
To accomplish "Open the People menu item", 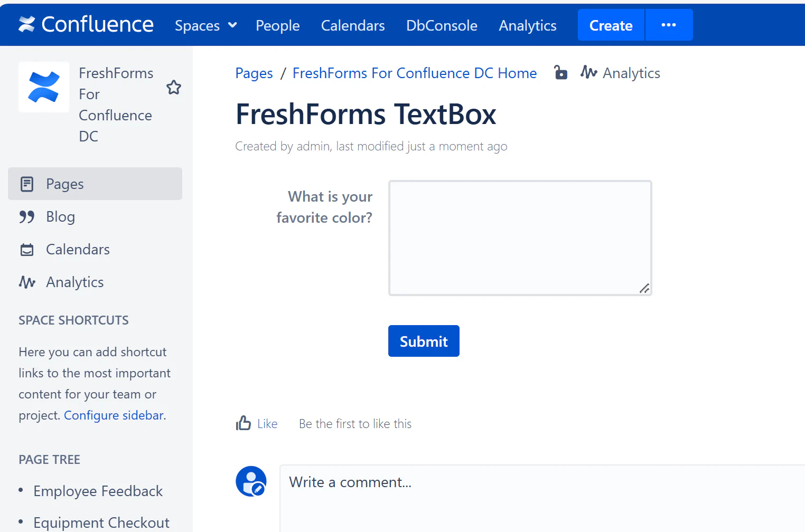I will click(277, 25).
